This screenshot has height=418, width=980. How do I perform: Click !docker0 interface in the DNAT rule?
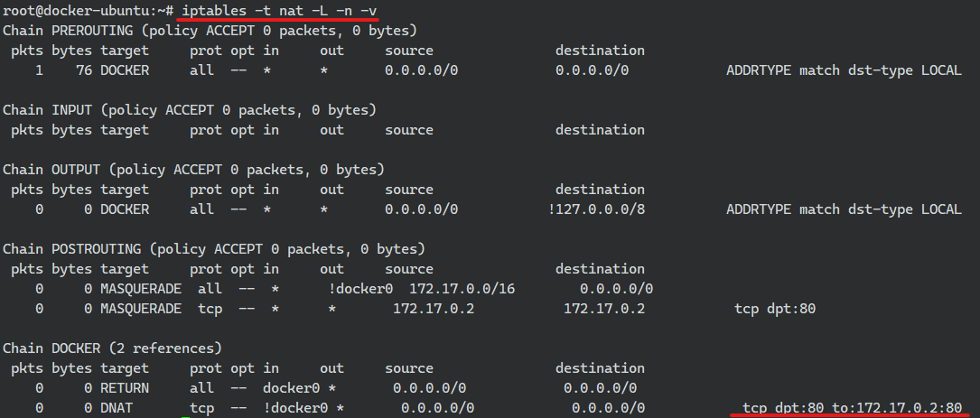tap(295, 408)
